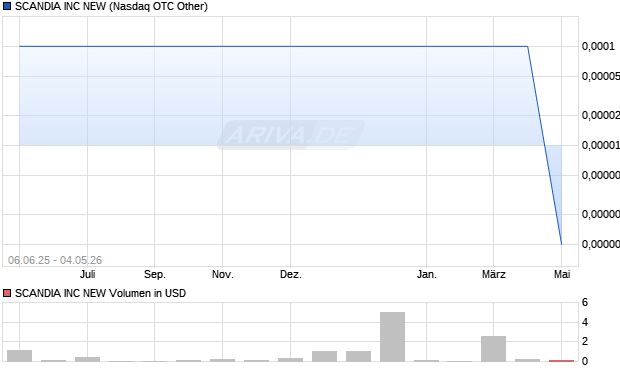Viewport: 620px width, 371px height.
Task: Click the 'Dez.' axis label
Action: [291, 274]
